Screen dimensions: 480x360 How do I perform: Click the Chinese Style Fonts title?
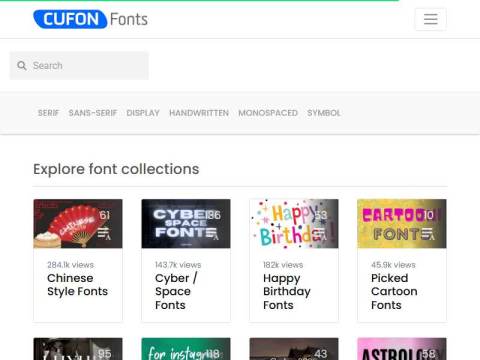[x=77, y=285]
